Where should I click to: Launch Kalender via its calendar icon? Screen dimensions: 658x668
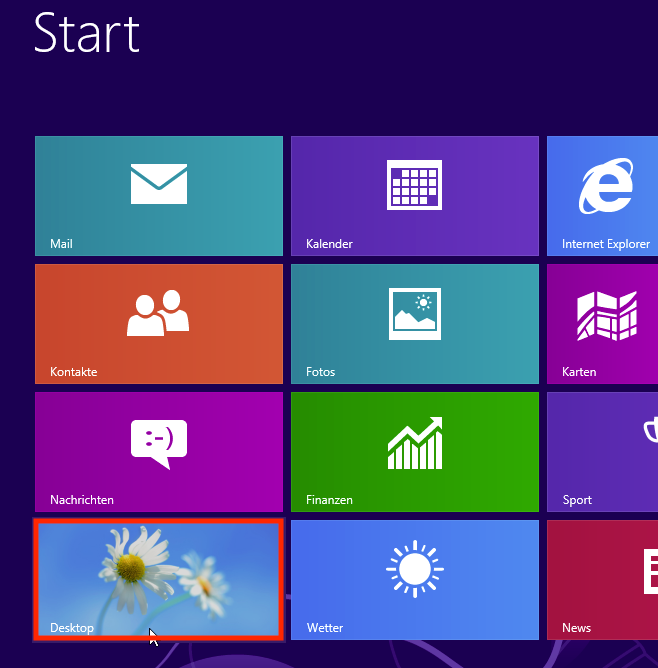coord(414,185)
